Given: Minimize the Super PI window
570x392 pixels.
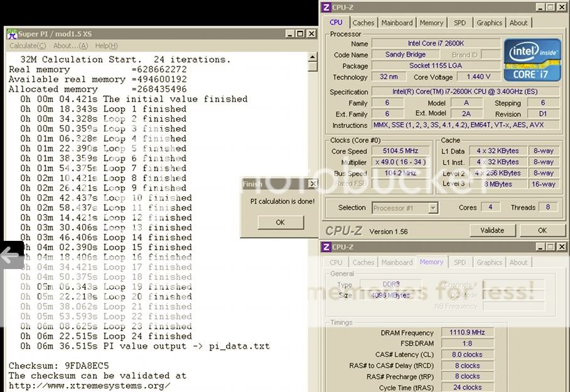Looking at the screenshot, I should pos(291,34).
